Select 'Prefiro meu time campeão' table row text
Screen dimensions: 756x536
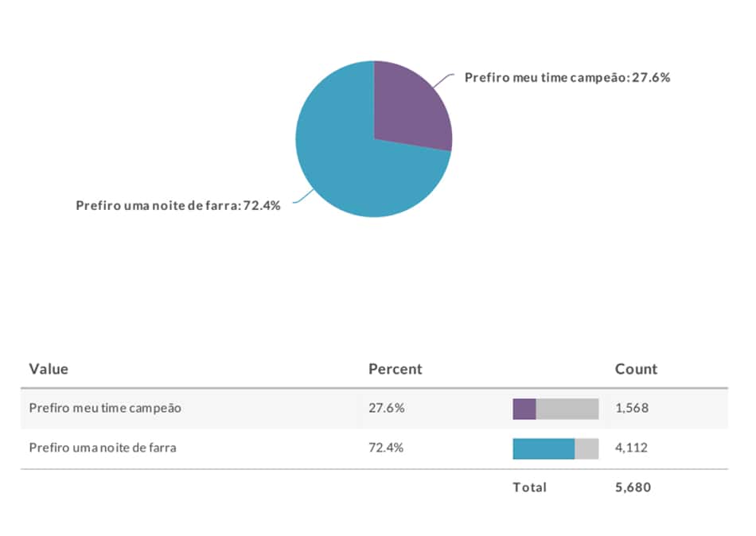tap(105, 408)
